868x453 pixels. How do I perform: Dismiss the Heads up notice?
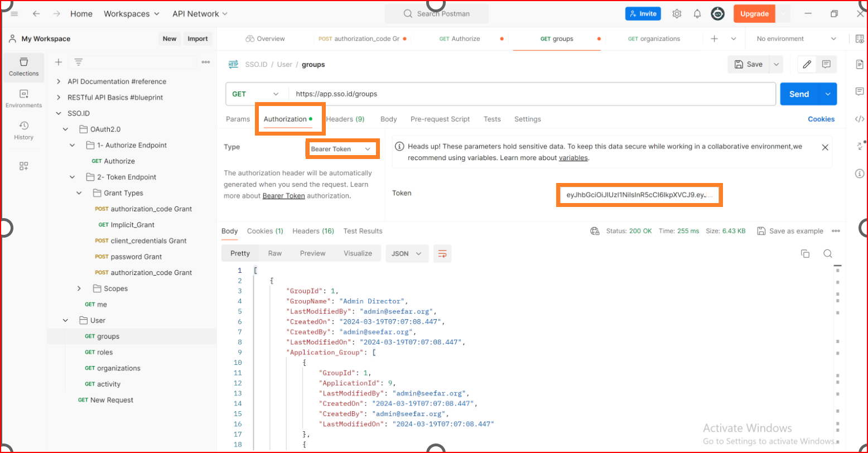coord(825,147)
